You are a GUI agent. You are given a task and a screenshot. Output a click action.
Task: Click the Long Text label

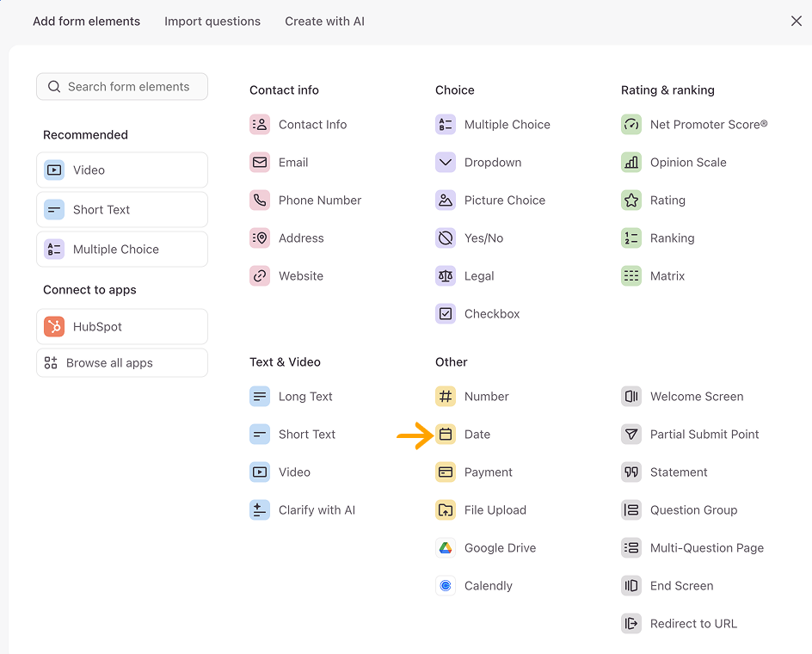[x=305, y=397]
